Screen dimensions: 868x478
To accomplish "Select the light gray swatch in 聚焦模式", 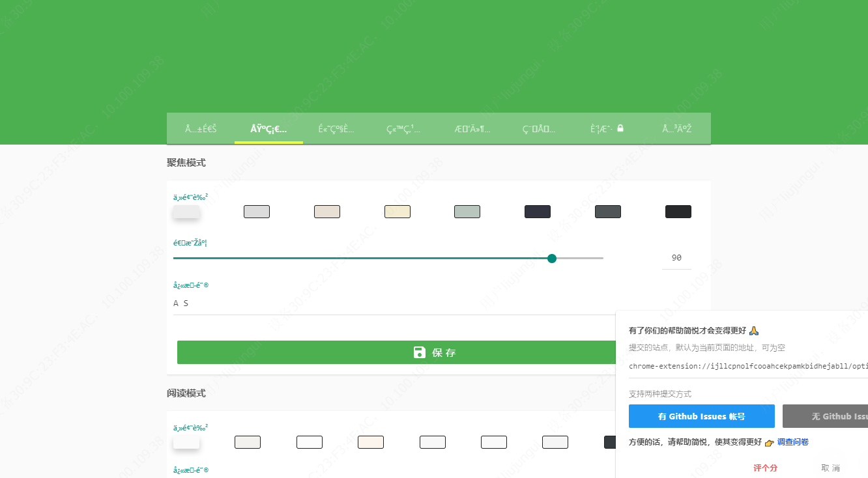I will 257,212.
